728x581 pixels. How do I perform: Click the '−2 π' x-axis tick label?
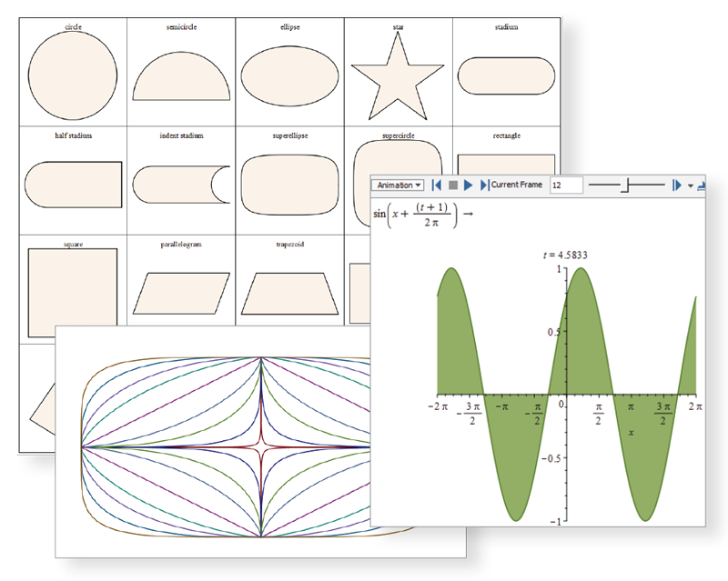coord(438,406)
